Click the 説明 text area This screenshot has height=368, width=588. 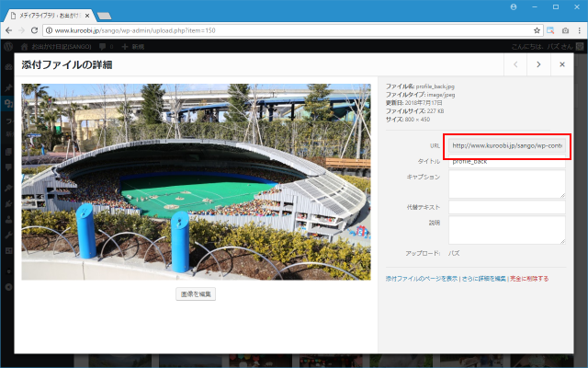coord(507,230)
